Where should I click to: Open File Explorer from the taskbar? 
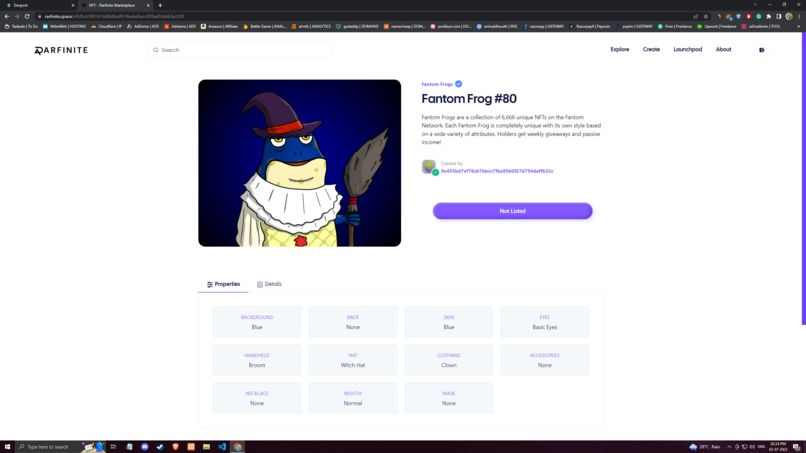[206, 447]
